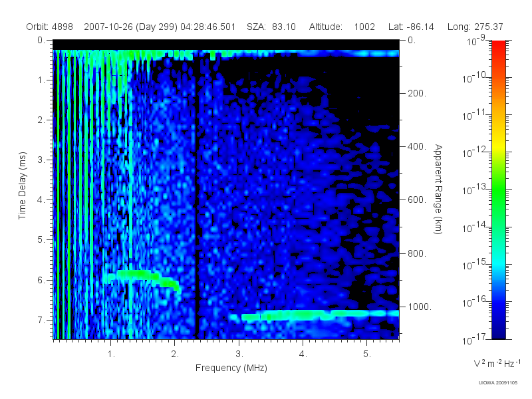This screenshot has height=399, width=532.
Task: Select the date 2007-10-26 (Day 299) text
Action: pyautogui.click(x=130, y=27)
